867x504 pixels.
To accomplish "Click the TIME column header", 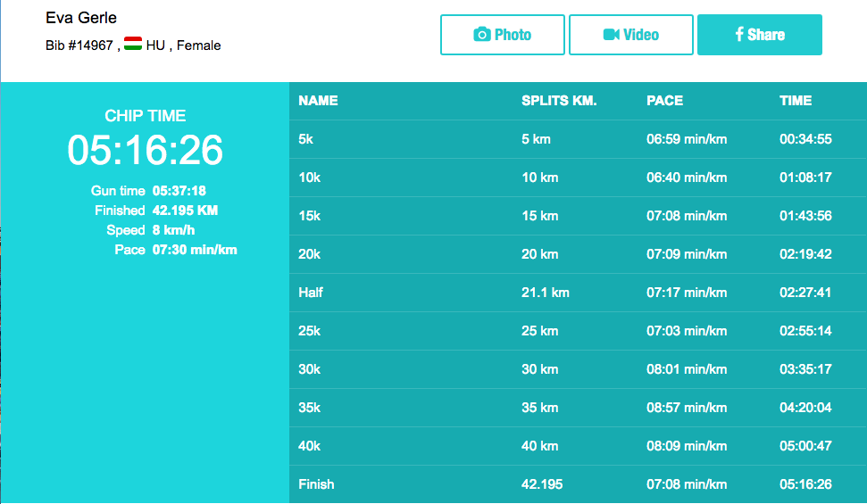I will [x=796, y=101].
